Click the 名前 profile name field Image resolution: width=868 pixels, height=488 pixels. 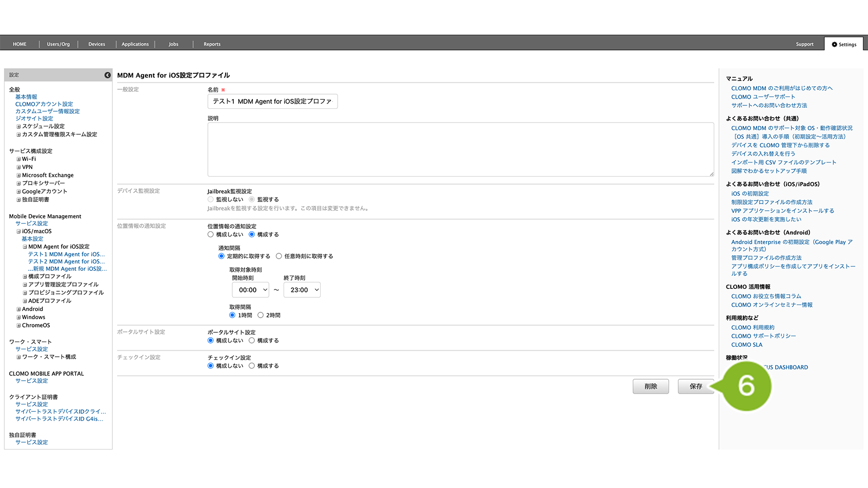point(272,102)
